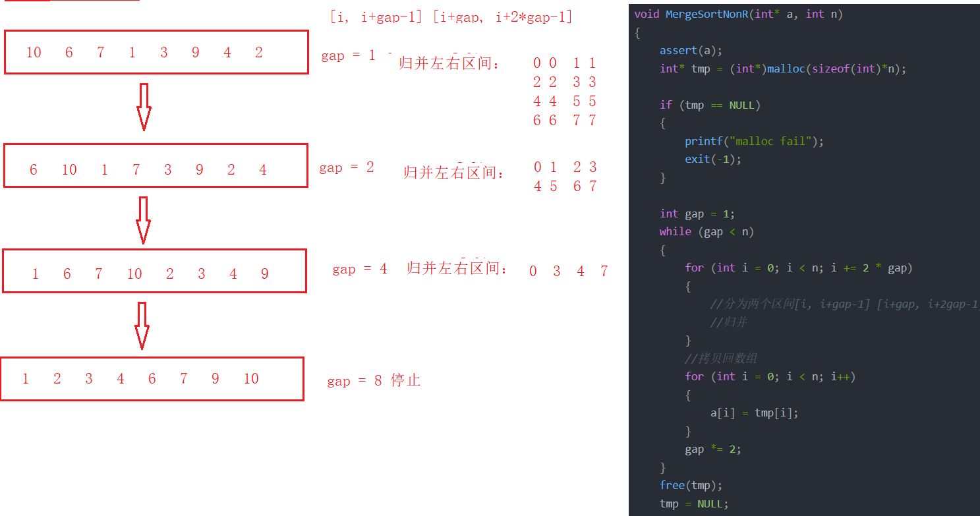980x516 pixels.
Task: Click the "[i+gap, i+2*gap-1]" interval label
Action: click(x=503, y=18)
